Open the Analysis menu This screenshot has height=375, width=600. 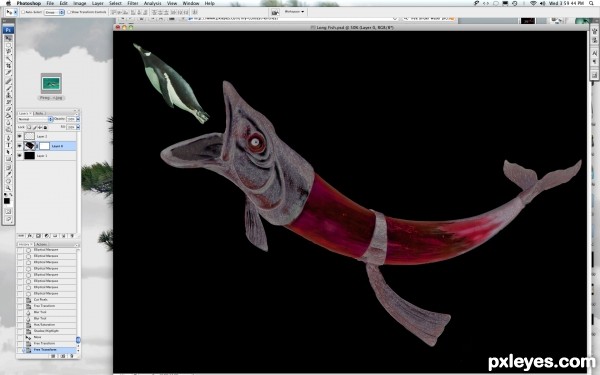(x=153, y=3)
